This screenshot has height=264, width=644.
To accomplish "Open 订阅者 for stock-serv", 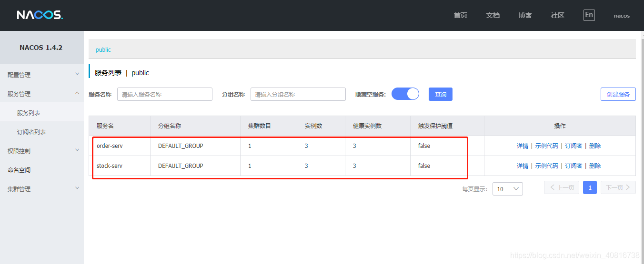I will [574, 166].
